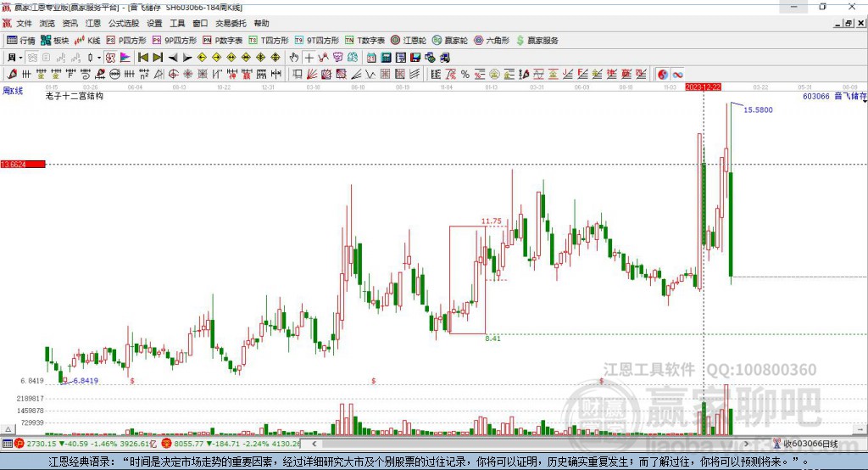This screenshot has height=470, width=868.
Task: Open the 交易委托 menu
Action: 231,23
